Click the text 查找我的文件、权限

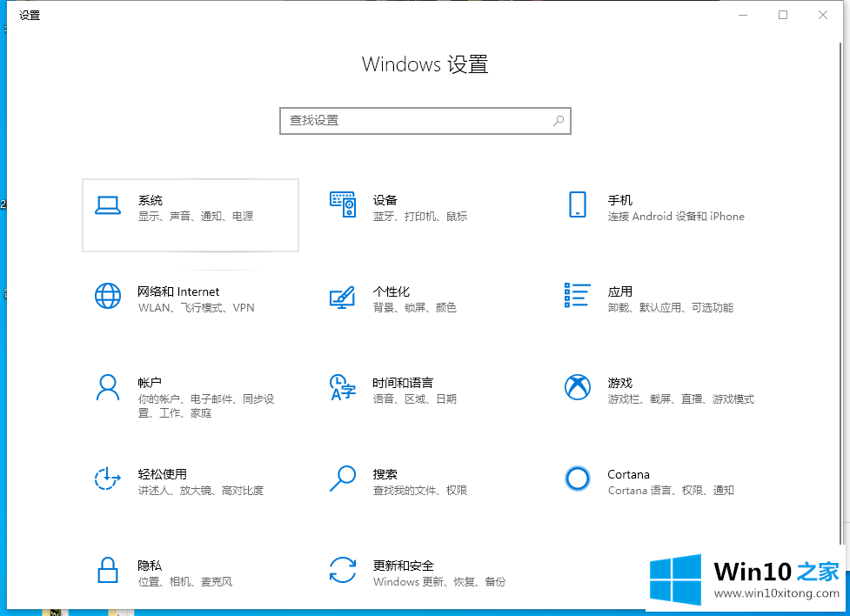click(x=420, y=490)
